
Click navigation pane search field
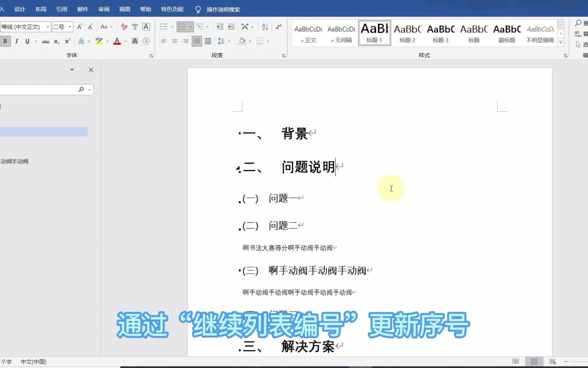coord(38,90)
